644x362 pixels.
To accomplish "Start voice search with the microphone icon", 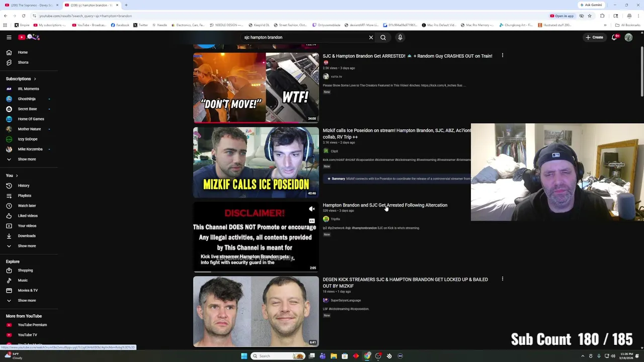I will click(x=400, y=37).
